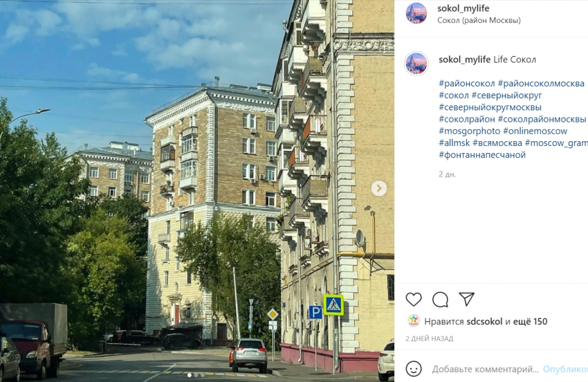Screen dimensions: 588x382
Task: Select the first carousel dot indicator
Action: click(189, 375)
